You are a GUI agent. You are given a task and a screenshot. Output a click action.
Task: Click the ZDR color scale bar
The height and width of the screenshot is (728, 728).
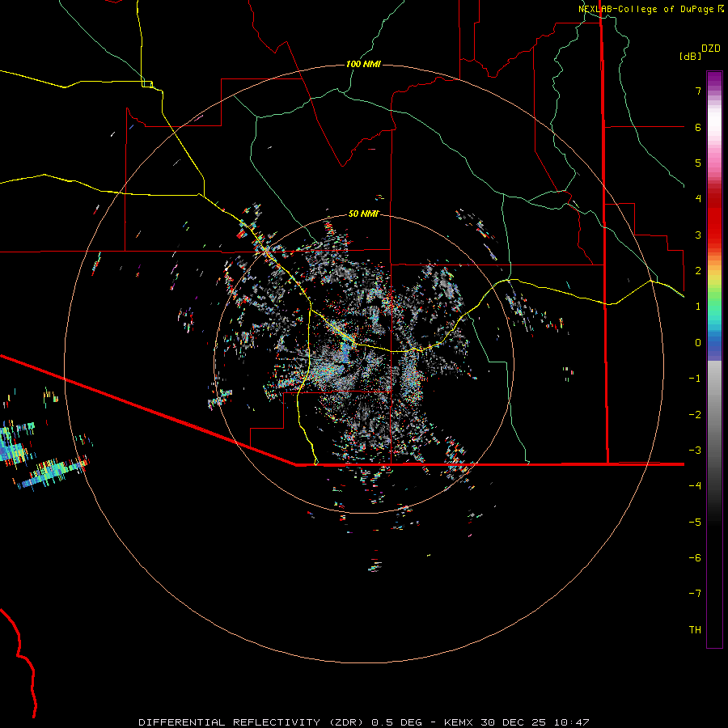pyautogui.click(x=714, y=359)
